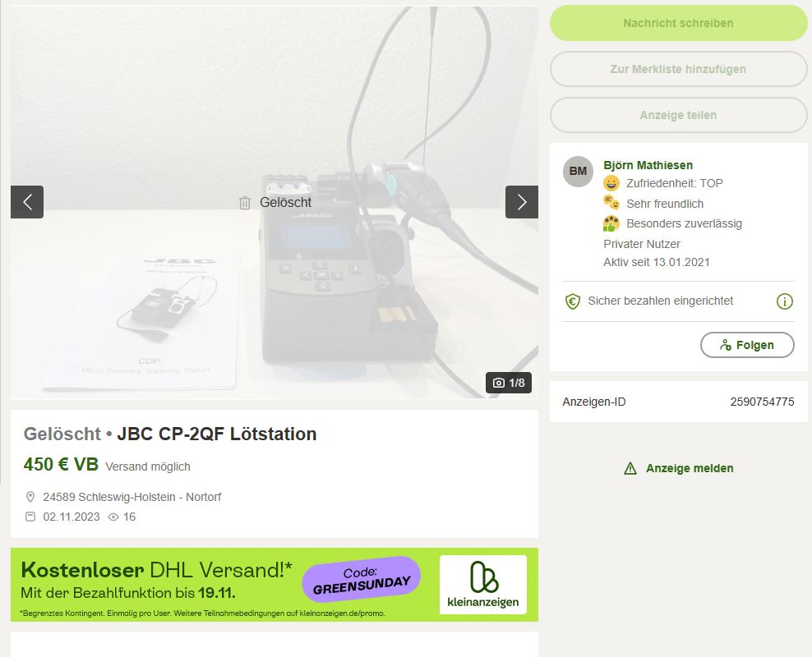Click the GREENSUNDAY promo code badge

pyautogui.click(x=362, y=580)
